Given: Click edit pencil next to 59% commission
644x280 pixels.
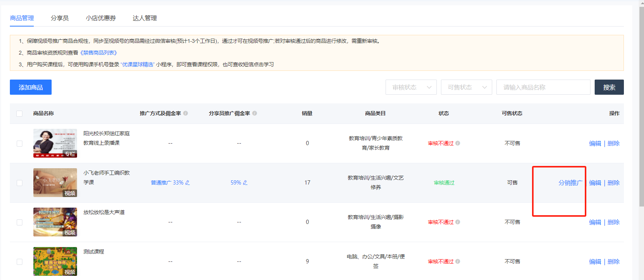Looking at the screenshot, I should click(245, 183).
